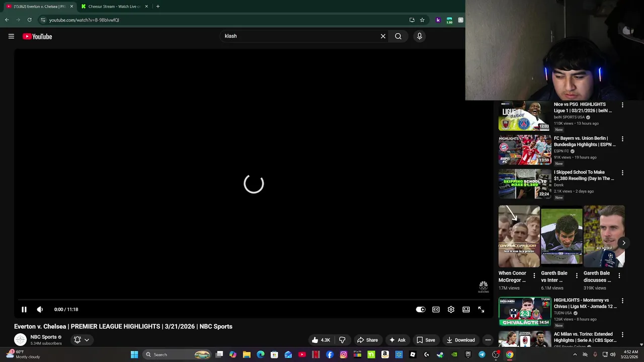Open options for Skipped School video

[622, 173]
